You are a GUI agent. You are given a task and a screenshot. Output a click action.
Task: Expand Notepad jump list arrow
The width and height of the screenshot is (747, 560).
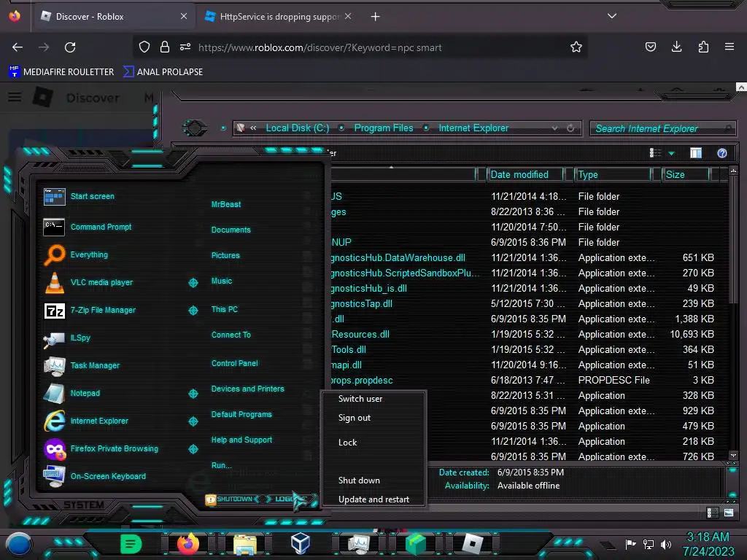click(193, 393)
